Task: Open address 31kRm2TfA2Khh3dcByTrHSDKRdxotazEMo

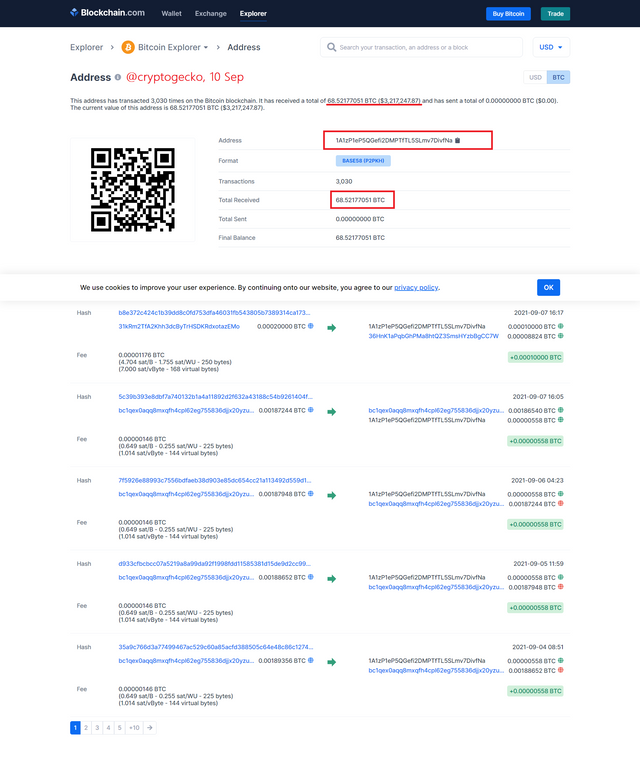Action: 179,326
